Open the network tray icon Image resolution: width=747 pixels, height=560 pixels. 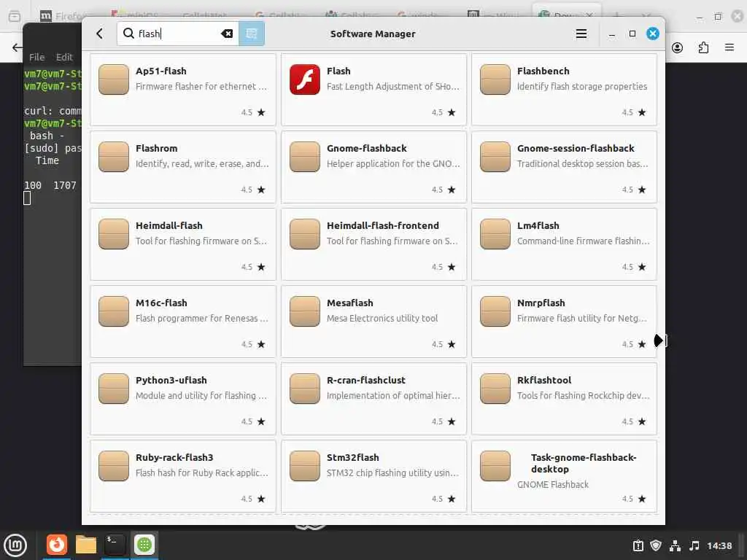675,545
